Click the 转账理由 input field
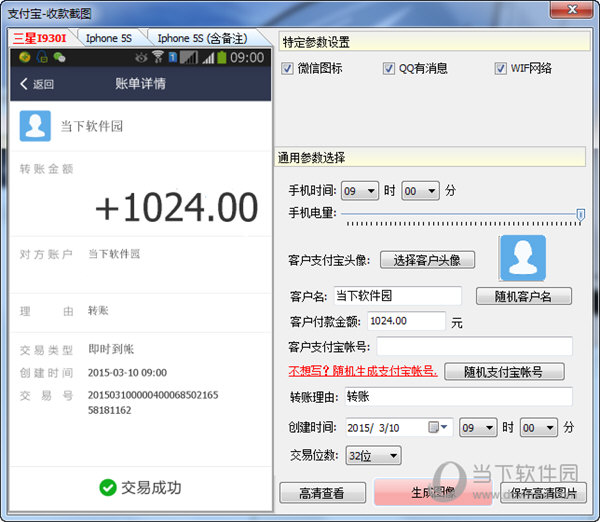The width and height of the screenshot is (600, 522). (458, 396)
